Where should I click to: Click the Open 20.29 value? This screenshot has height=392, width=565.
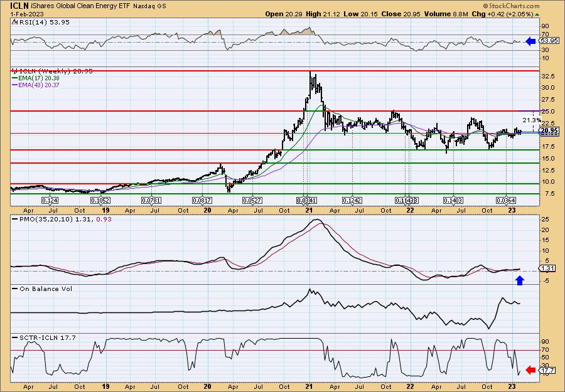(284, 14)
